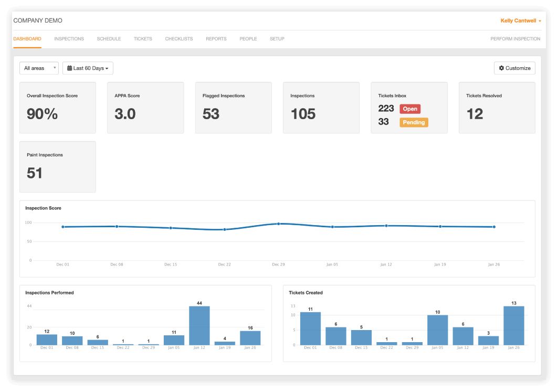558x392 pixels.
Task: Select the Checklists tab
Action: tap(178, 38)
